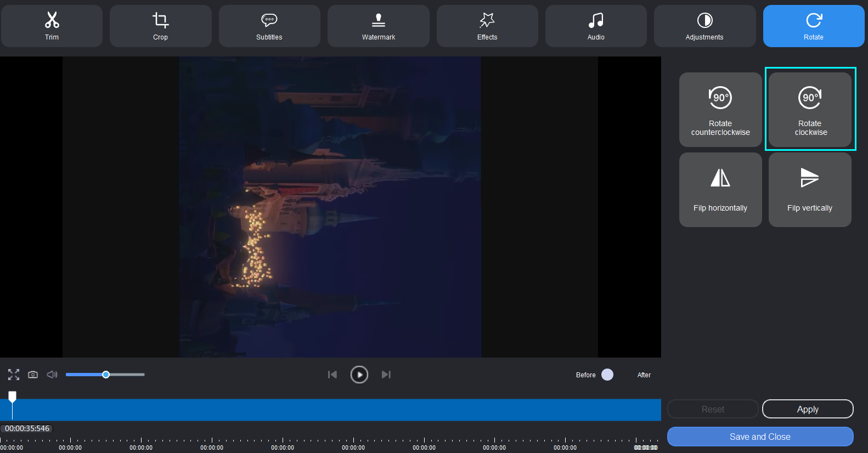Play the video preview
The image size is (868, 453).
[359, 375]
